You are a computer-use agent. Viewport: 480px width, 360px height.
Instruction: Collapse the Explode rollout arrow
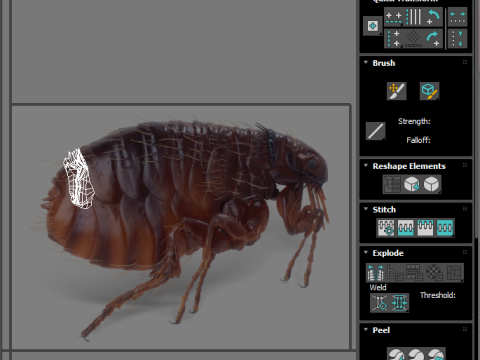[366, 252]
